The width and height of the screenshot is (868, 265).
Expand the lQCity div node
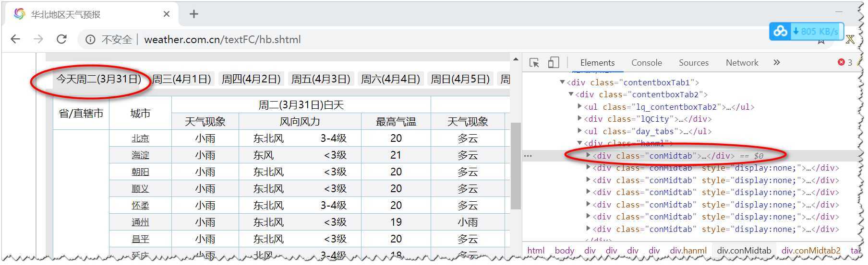pyautogui.click(x=580, y=119)
